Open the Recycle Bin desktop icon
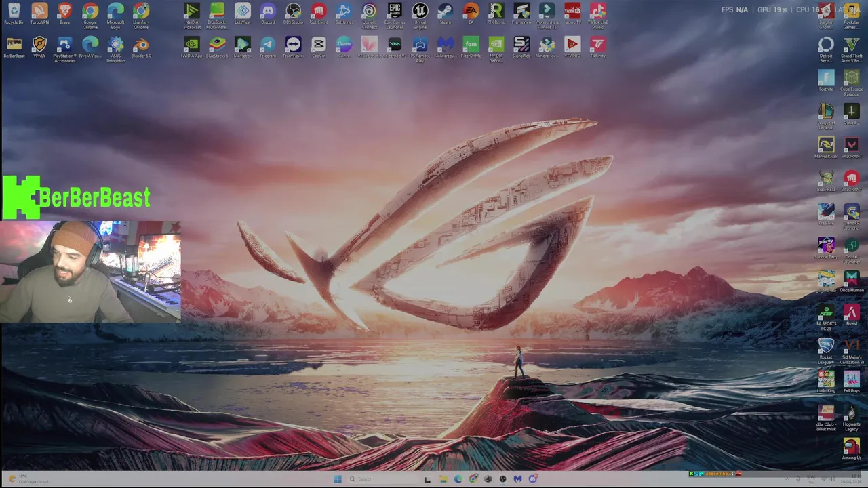This screenshot has width=868, height=488. (x=14, y=14)
